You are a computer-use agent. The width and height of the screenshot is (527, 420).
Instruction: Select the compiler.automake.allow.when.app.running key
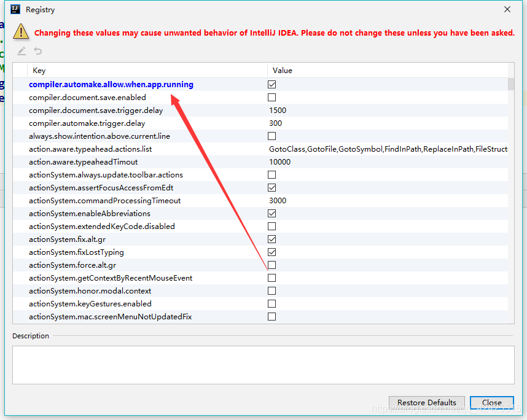(111, 85)
